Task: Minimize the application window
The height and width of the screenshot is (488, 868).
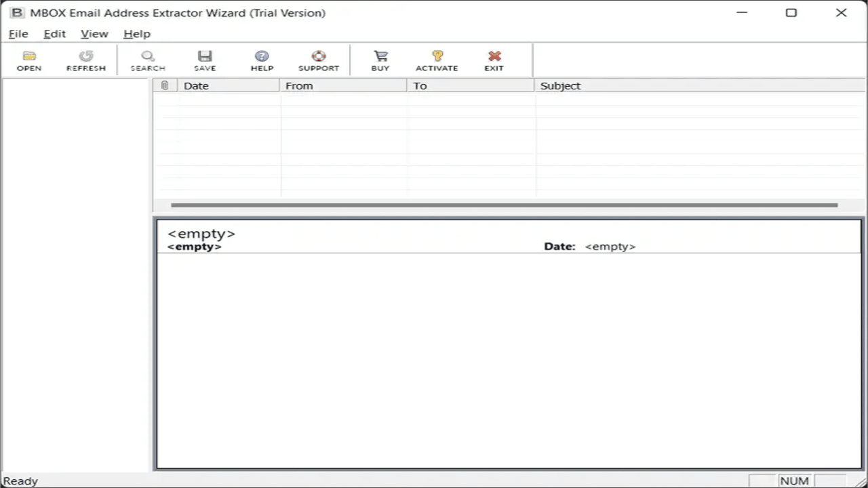Action: pyautogui.click(x=741, y=13)
